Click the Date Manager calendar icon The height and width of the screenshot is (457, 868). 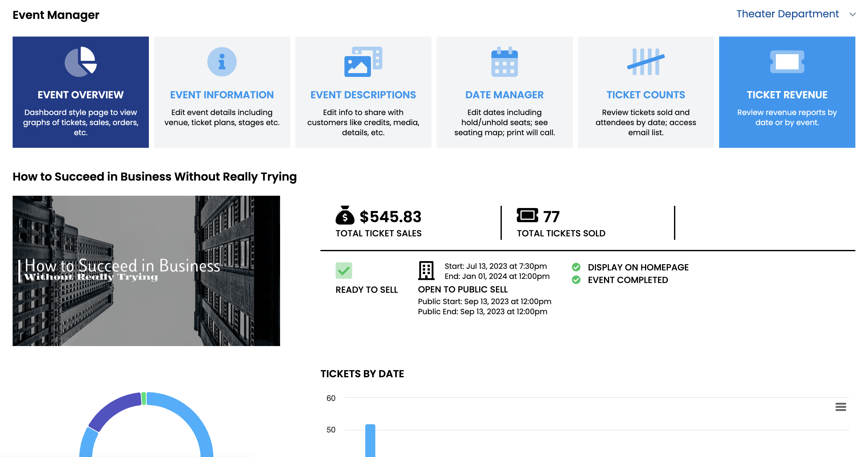504,62
